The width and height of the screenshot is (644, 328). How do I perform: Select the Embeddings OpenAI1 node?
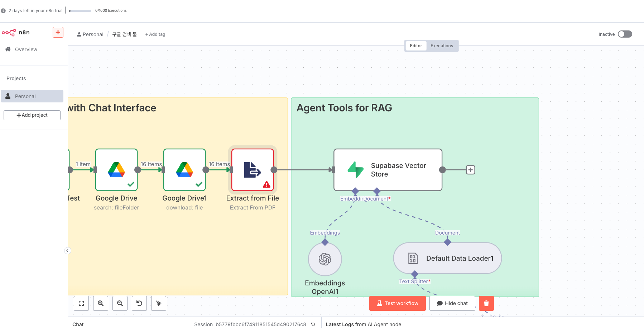click(x=325, y=259)
